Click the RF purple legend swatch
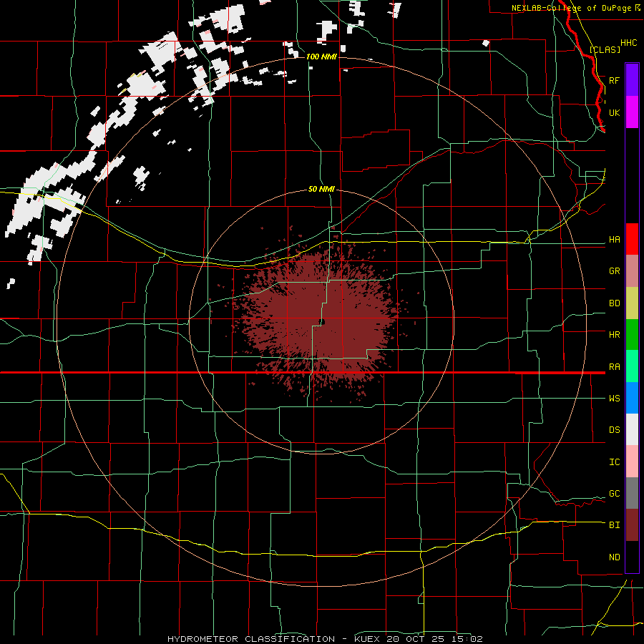This screenshot has height=644, width=644. tap(632, 80)
